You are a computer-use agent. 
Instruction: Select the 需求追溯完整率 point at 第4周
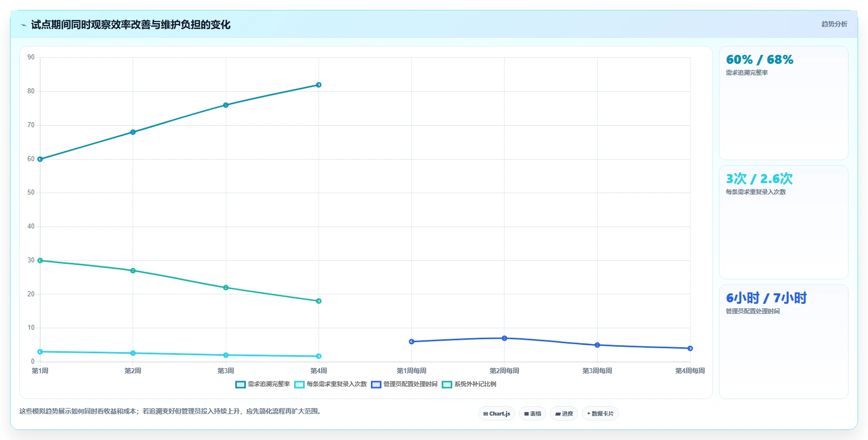[319, 85]
